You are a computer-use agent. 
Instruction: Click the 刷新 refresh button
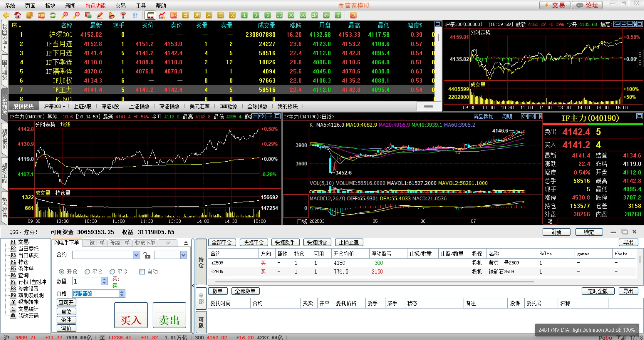556,232
